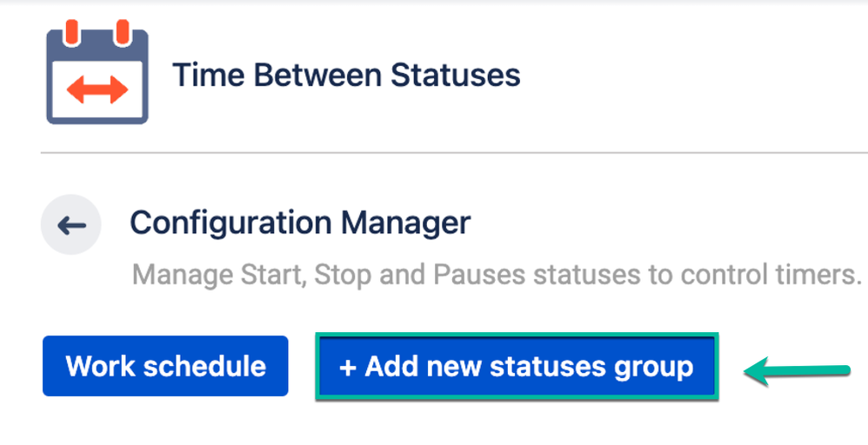Click the red double-headed arrow in the logo

[97, 90]
